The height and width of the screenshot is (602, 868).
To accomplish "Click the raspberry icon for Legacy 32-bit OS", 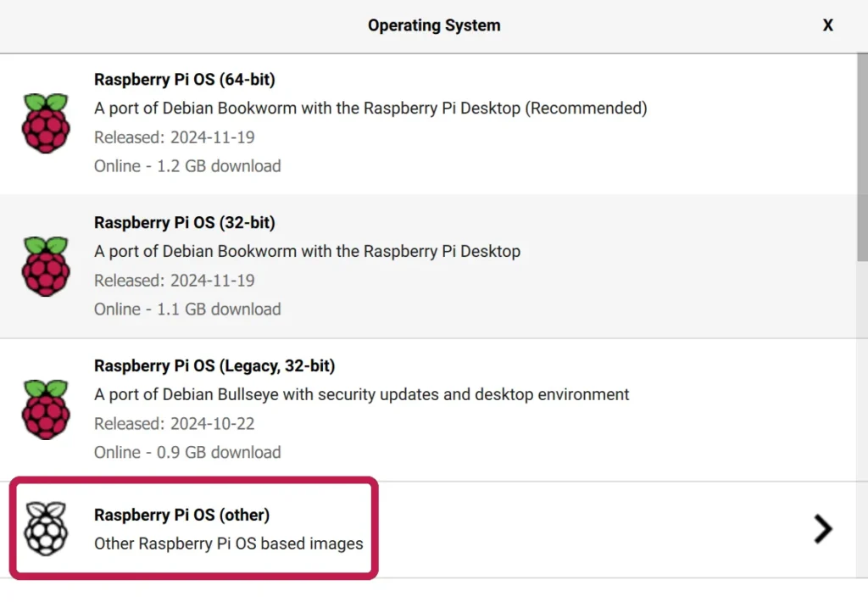I will click(x=46, y=410).
